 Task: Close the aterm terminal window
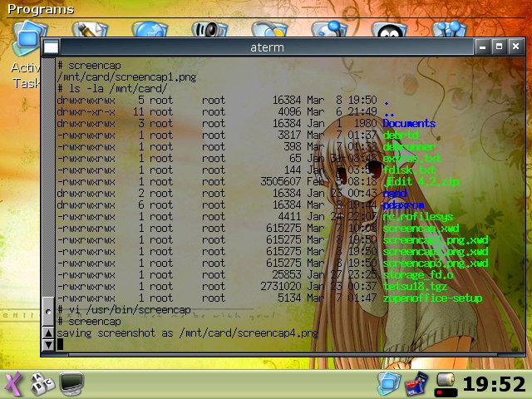515,47
